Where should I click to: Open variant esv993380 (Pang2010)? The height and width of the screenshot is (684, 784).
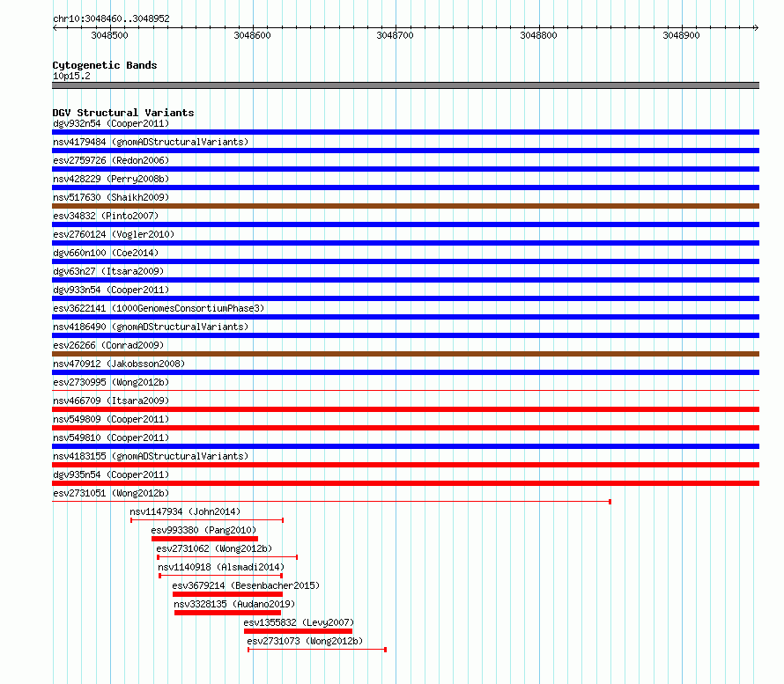[203, 530]
